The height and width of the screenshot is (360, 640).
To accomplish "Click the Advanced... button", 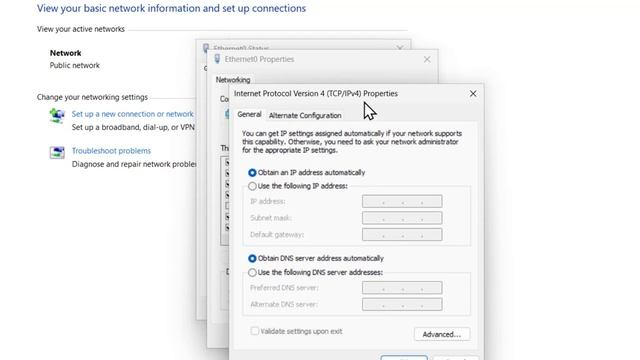I will point(442,334).
